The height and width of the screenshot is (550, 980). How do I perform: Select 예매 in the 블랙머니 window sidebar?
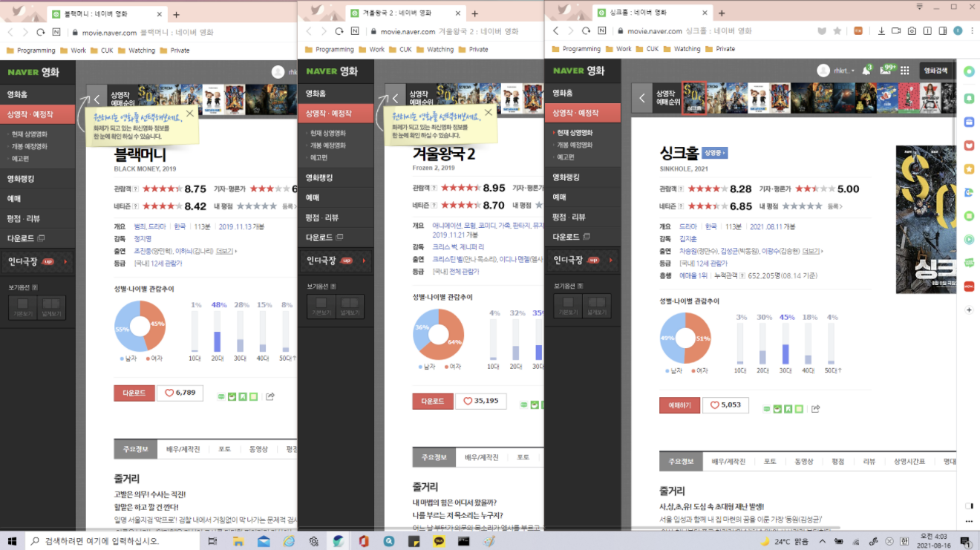coord(38,199)
